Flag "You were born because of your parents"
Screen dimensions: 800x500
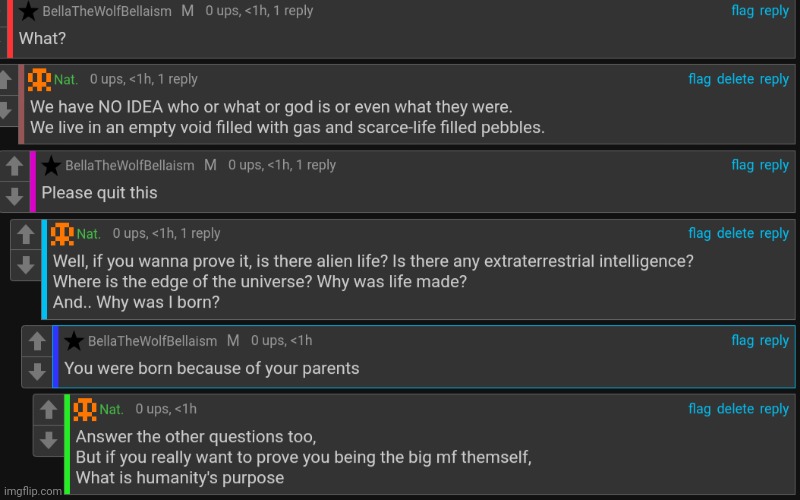click(742, 340)
